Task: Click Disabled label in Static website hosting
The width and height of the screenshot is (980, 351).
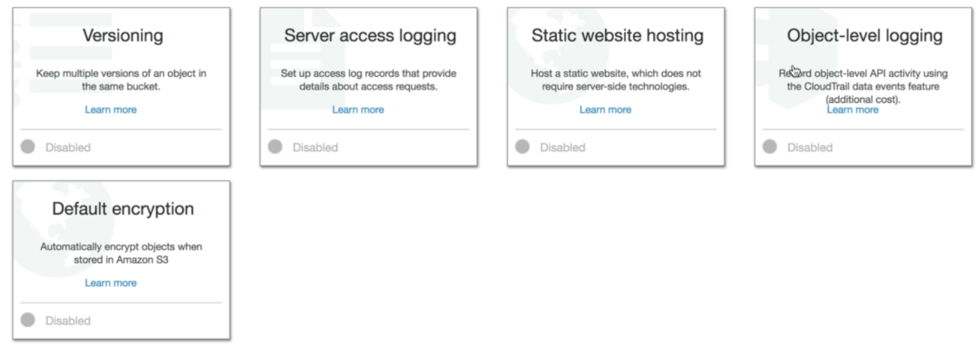Action: 562,148
